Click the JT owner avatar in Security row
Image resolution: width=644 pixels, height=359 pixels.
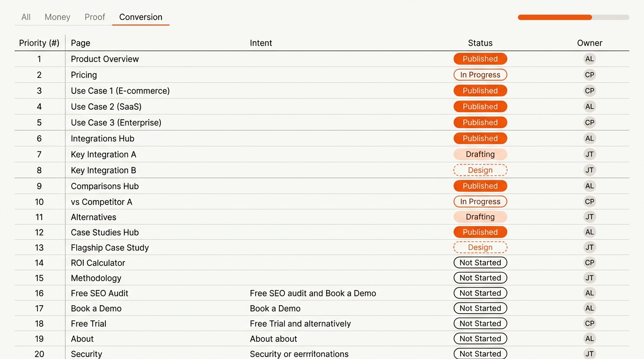click(x=590, y=354)
